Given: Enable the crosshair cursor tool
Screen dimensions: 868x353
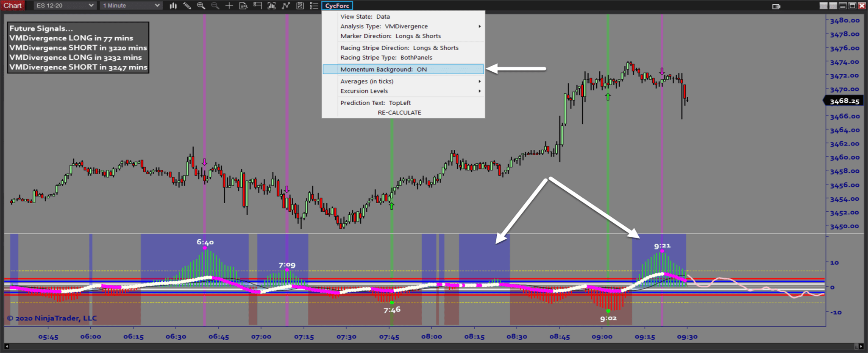Looking at the screenshot, I should point(229,6).
